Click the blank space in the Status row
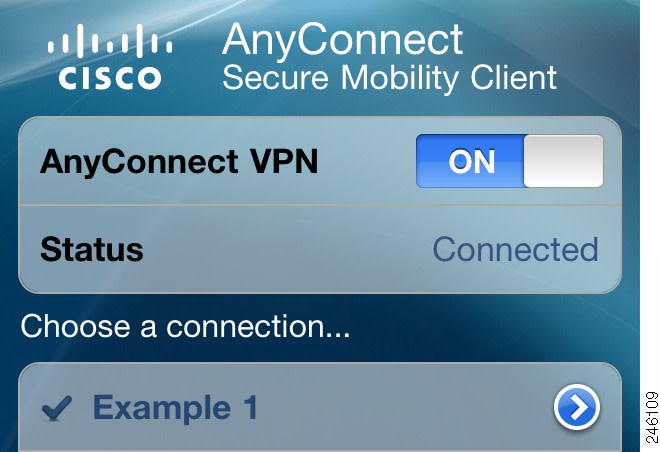Image resolution: width=660 pixels, height=452 pixels. [286, 249]
